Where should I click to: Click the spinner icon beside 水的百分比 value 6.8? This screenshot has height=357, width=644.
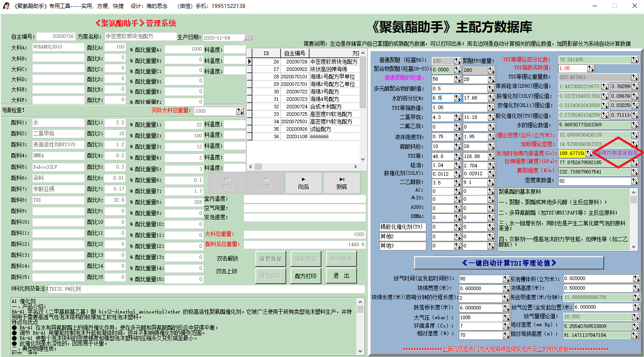pos(458,98)
